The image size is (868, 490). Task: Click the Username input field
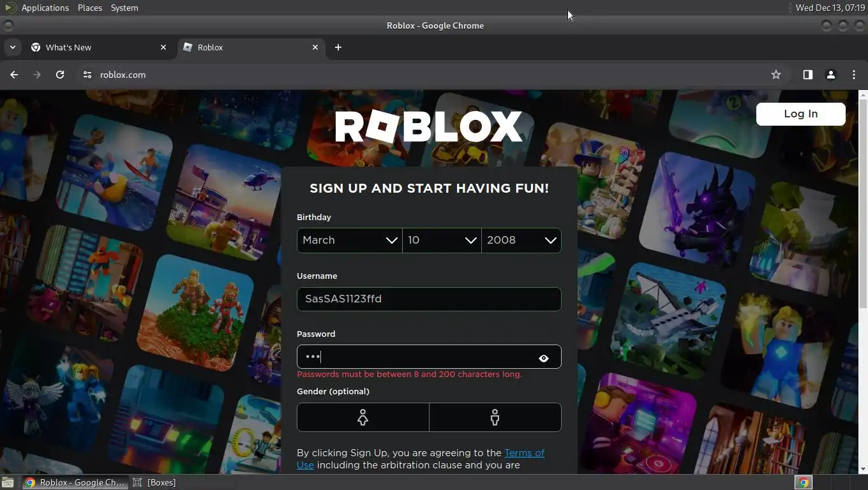pyautogui.click(x=429, y=299)
